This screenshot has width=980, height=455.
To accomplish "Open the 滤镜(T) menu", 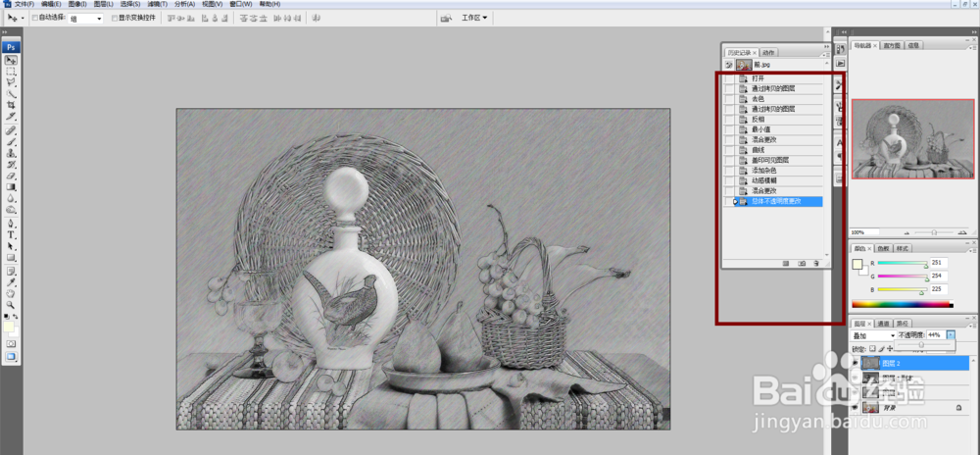I will (x=157, y=4).
